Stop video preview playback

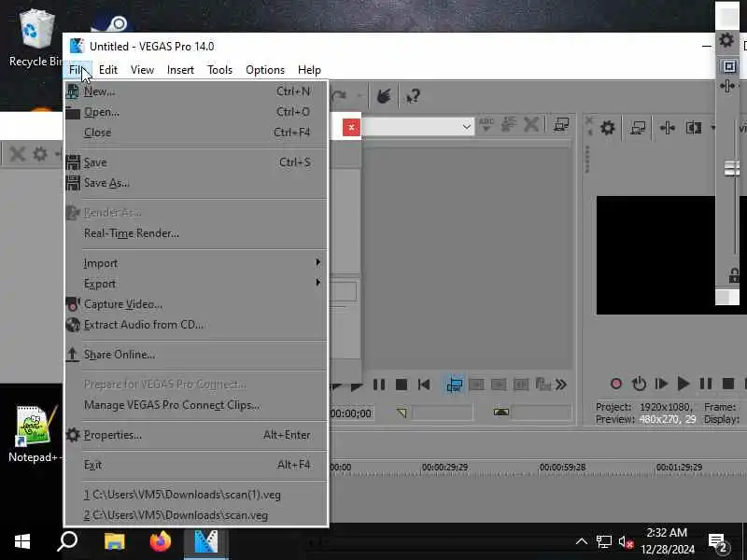coord(728,384)
